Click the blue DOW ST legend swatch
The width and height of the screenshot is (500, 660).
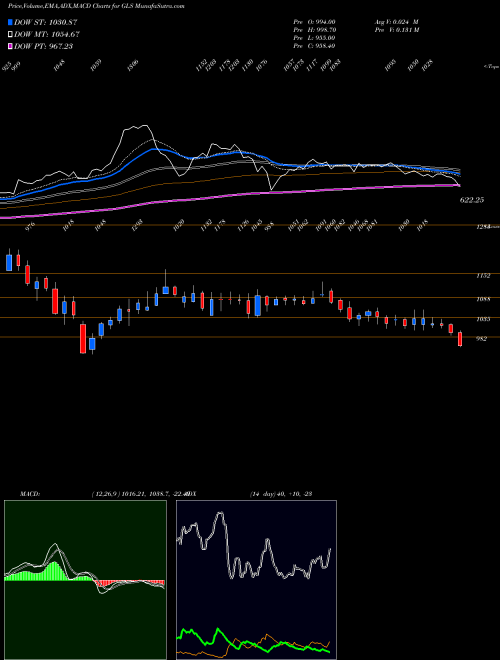point(11,22)
